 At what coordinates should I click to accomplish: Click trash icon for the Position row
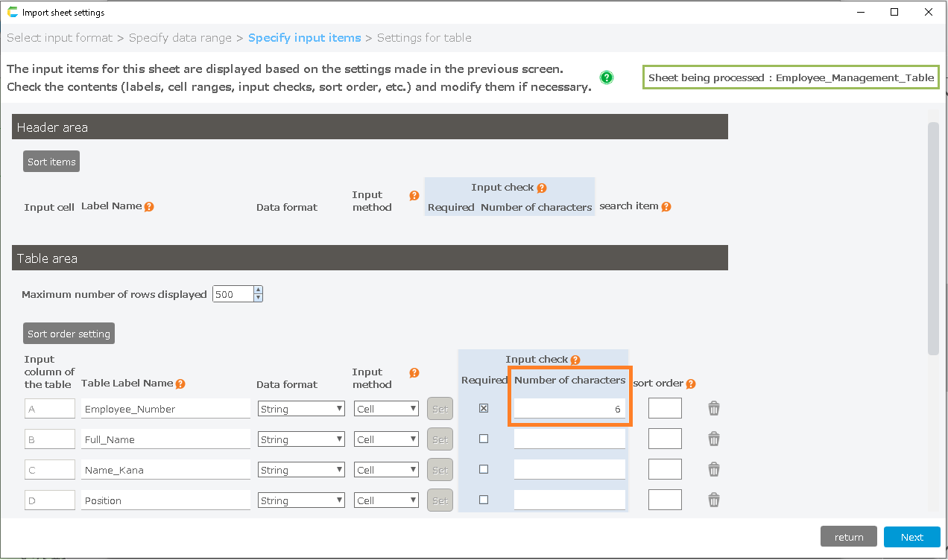[x=714, y=500]
